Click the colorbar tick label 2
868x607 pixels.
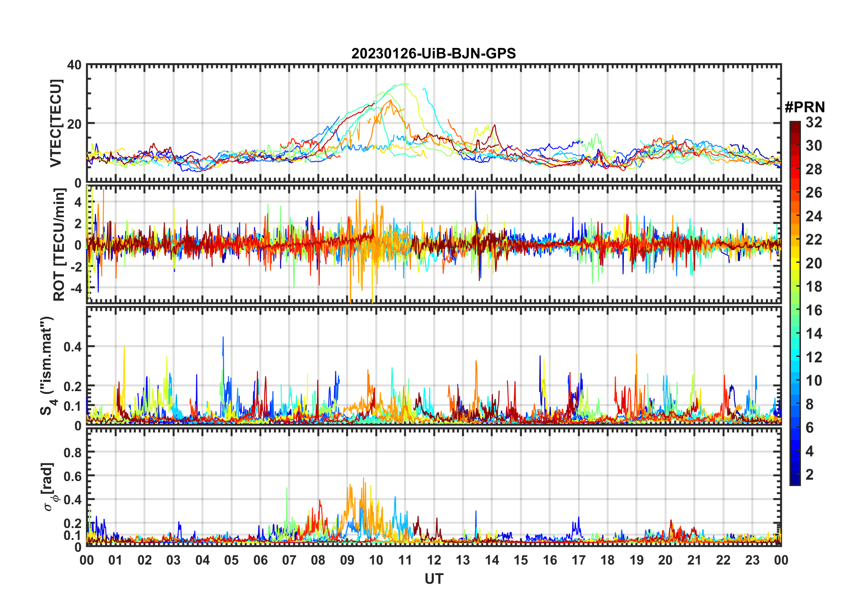coord(810,475)
